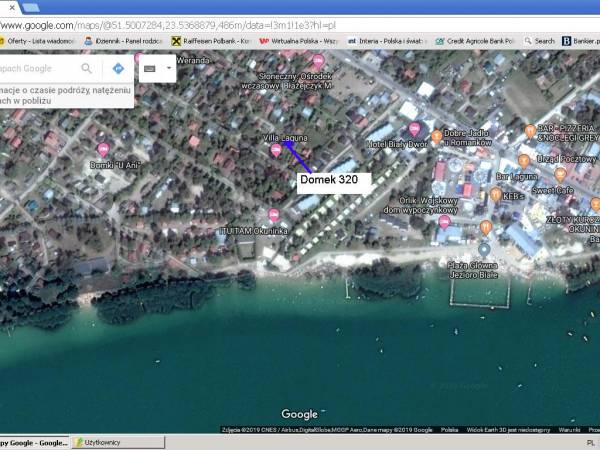Image resolution: width=600 pixels, height=450 pixels.
Task: Click the TUiTAM Okuninka lodging marker
Action: [x=273, y=215]
